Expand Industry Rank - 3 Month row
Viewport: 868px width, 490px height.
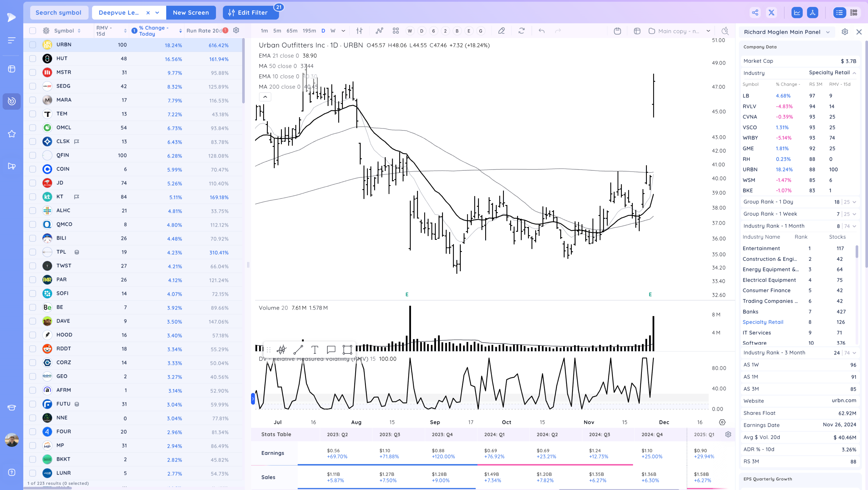[x=854, y=353]
